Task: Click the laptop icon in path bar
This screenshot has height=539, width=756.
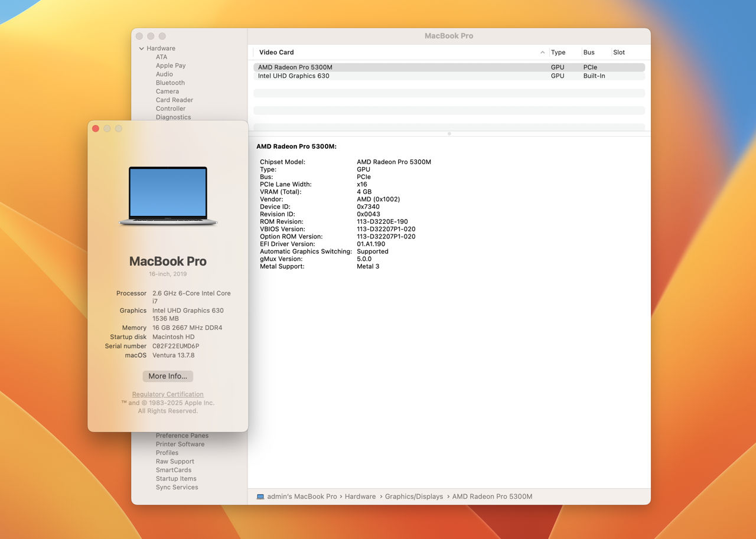Action: [260, 496]
